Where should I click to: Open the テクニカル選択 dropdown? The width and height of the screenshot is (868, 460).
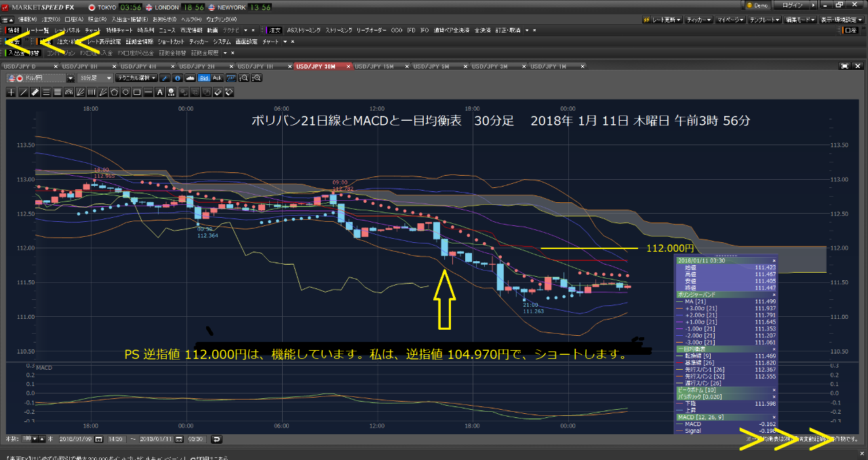click(x=136, y=78)
